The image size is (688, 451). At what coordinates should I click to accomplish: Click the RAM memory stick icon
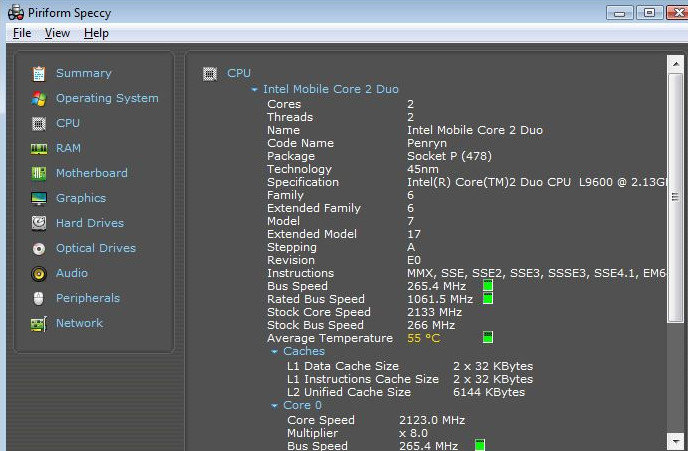[x=39, y=149]
